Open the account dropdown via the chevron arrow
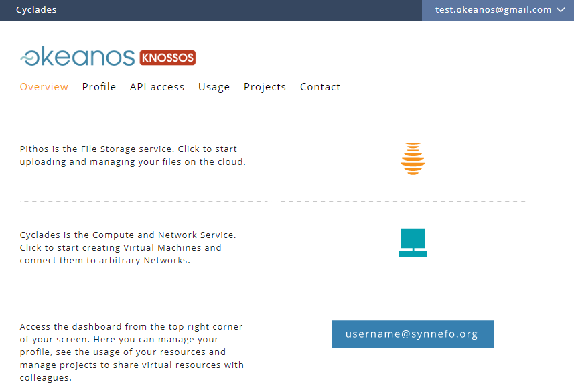Viewport: 574px width, 392px height. point(561,10)
